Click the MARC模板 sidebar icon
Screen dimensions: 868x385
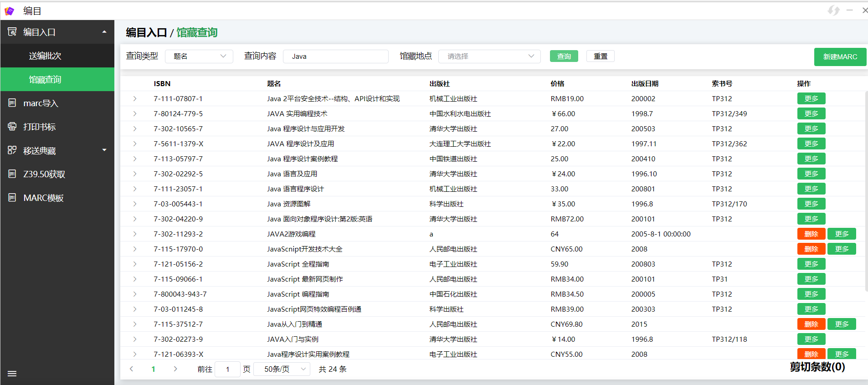pyautogui.click(x=12, y=198)
